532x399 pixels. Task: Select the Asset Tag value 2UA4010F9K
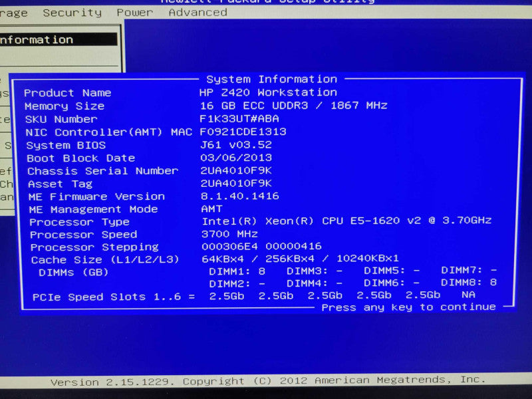(x=236, y=184)
